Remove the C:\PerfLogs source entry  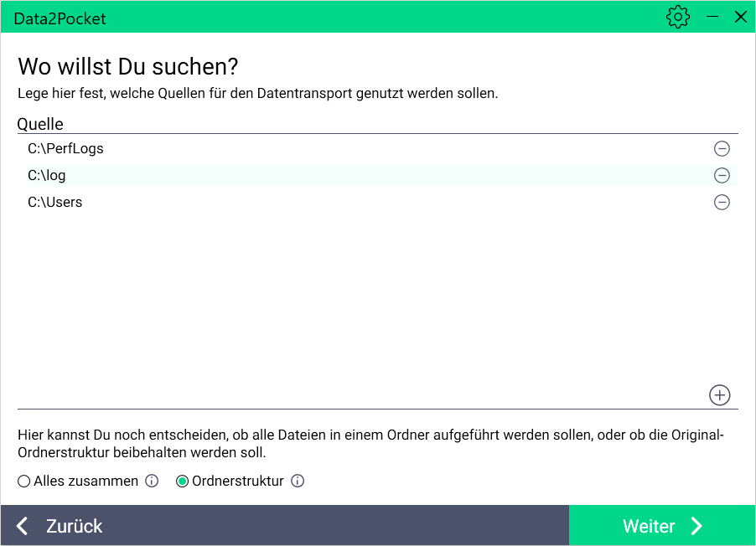[x=722, y=149]
